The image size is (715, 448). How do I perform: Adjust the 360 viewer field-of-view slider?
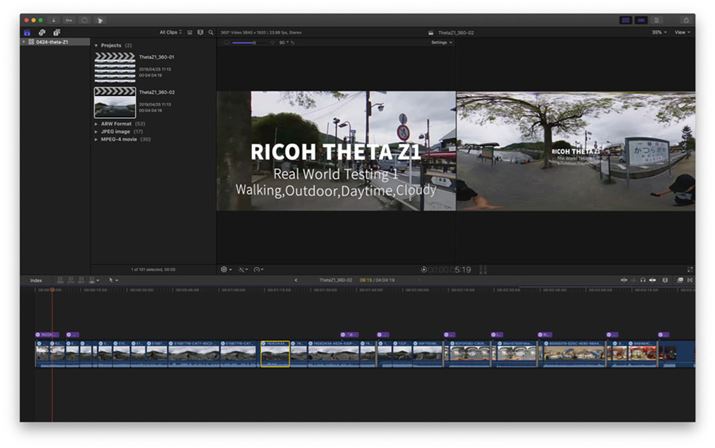(x=244, y=43)
